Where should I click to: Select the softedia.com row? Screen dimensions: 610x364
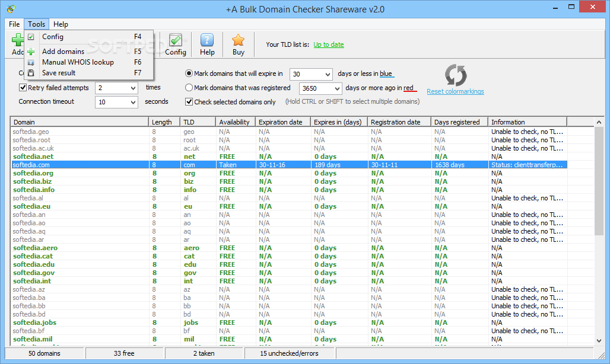coord(289,165)
